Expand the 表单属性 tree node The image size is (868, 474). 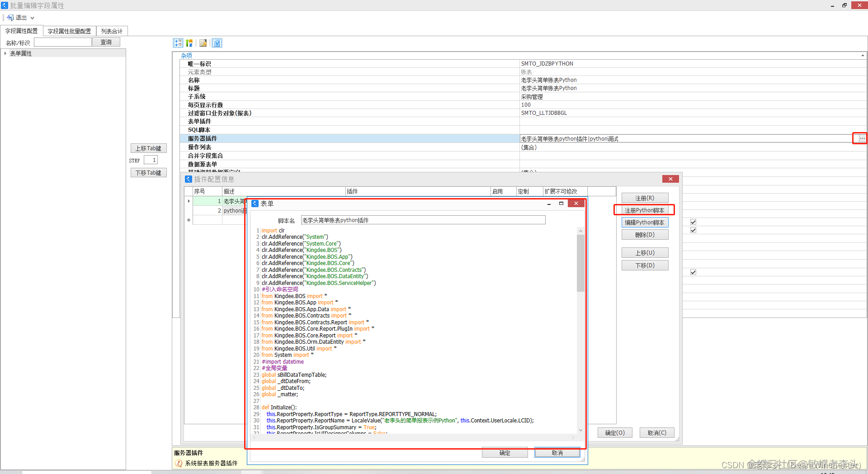(x=5, y=53)
